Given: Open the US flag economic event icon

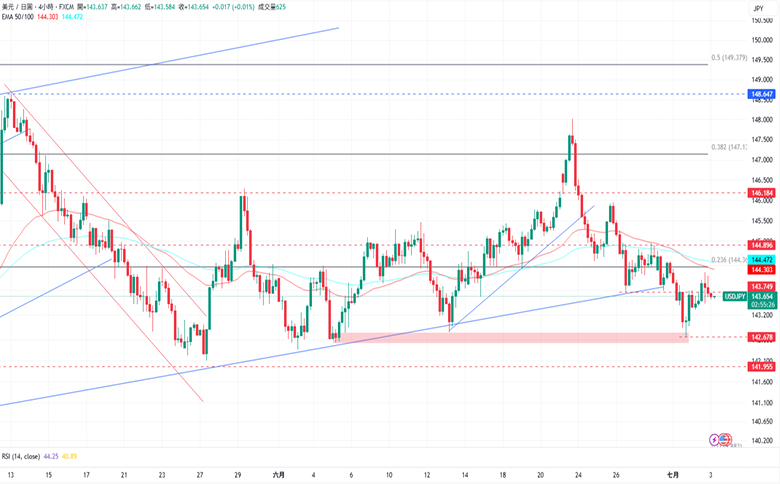Looking at the screenshot, I should [x=725, y=439].
